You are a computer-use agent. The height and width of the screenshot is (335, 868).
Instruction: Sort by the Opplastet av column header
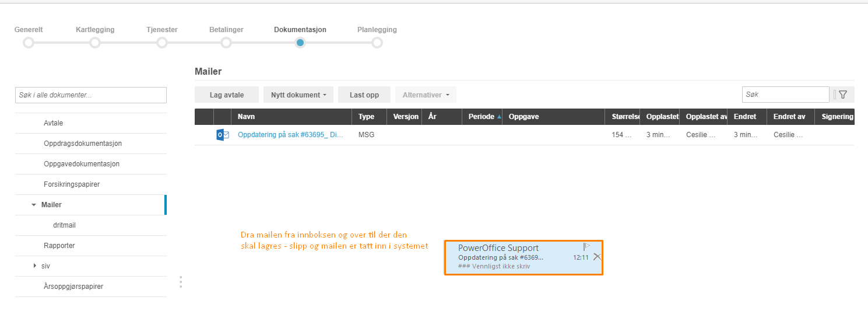704,117
